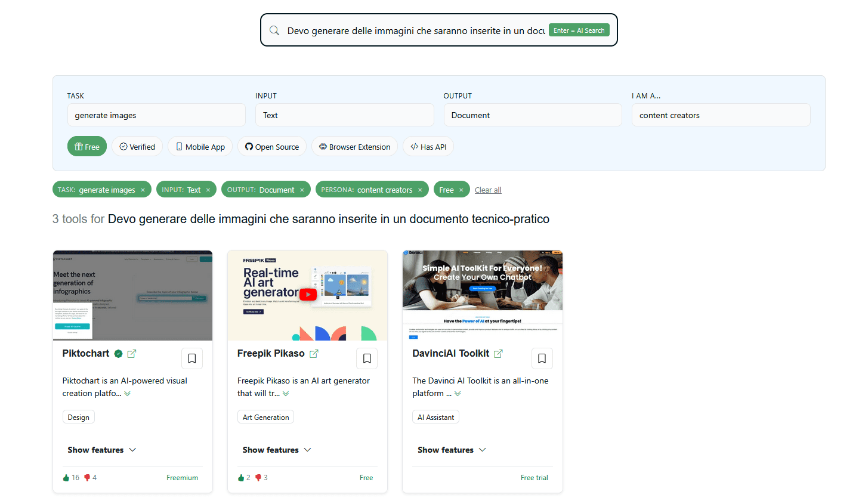
Task: Open the DavinciAI Toolkit title link
Action: (x=451, y=354)
